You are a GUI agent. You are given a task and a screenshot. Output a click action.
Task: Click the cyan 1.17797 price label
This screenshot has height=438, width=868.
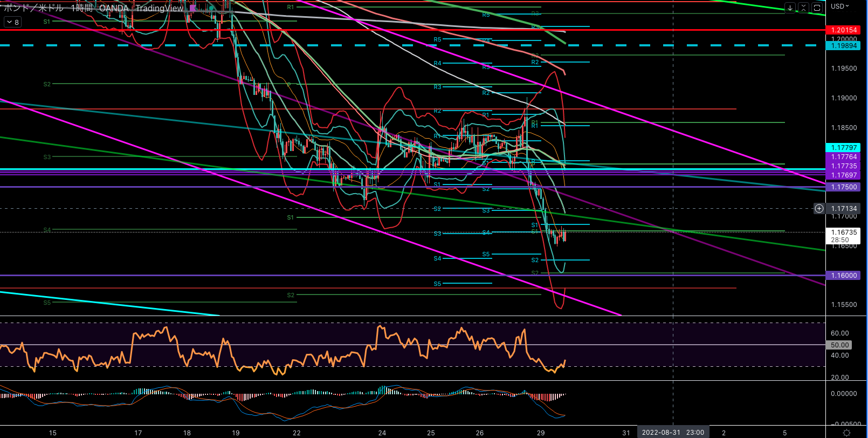click(844, 148)
